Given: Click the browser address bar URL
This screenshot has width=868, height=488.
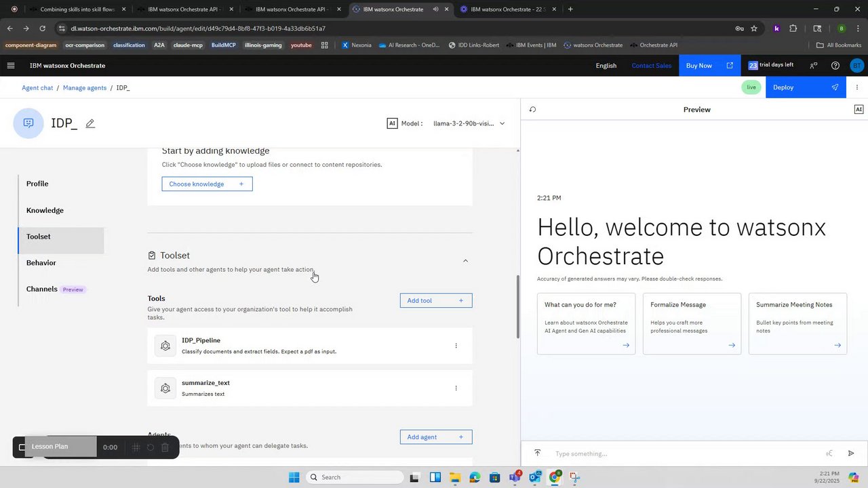Looking at the screenshot, I should click(198, 28).
